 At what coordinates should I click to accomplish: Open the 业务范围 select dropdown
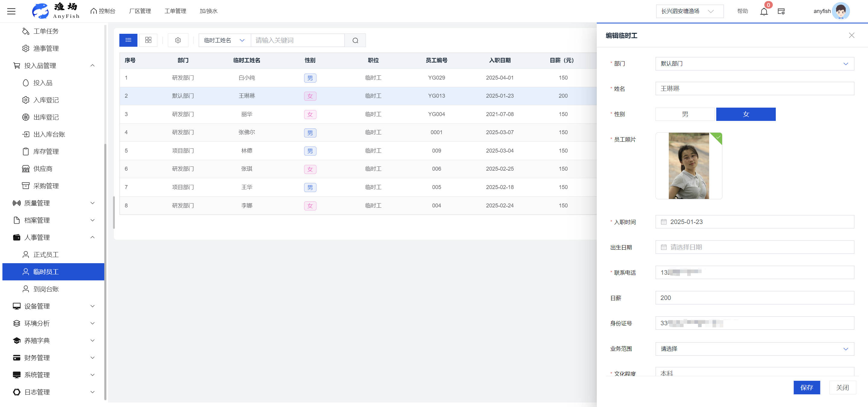[754, 349]
